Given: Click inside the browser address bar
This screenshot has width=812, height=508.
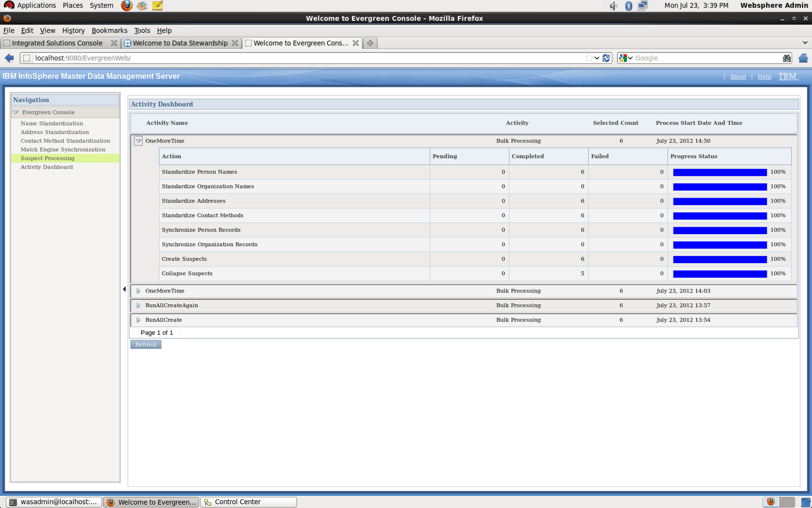Looking at the screenshot, I should (x=304, y=58).
